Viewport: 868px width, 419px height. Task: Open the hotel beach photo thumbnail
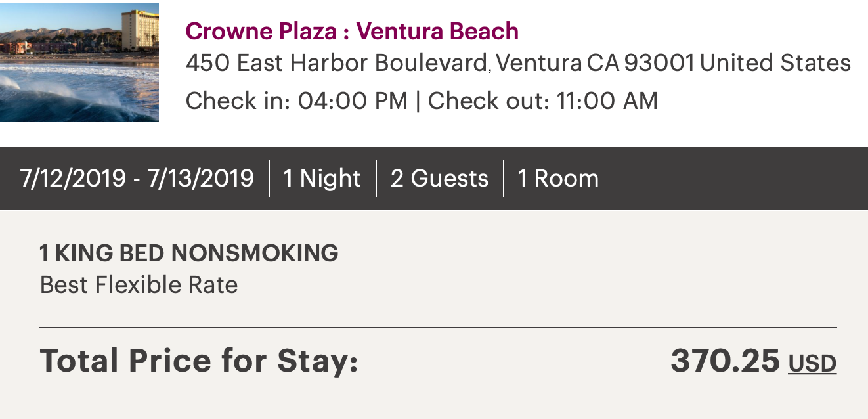(79, 62)
